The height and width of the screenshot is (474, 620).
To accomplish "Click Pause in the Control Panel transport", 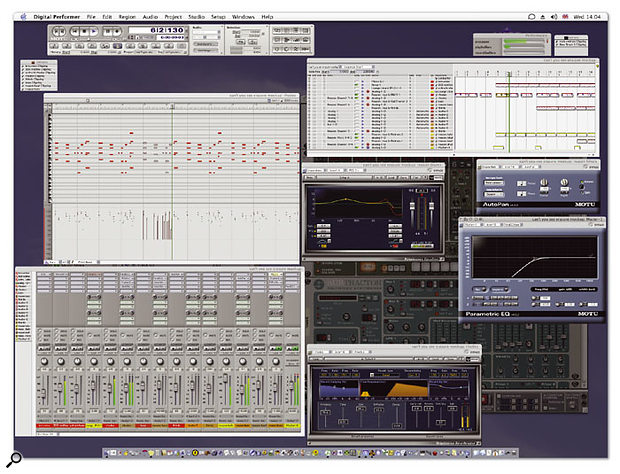I will (107, 32).
